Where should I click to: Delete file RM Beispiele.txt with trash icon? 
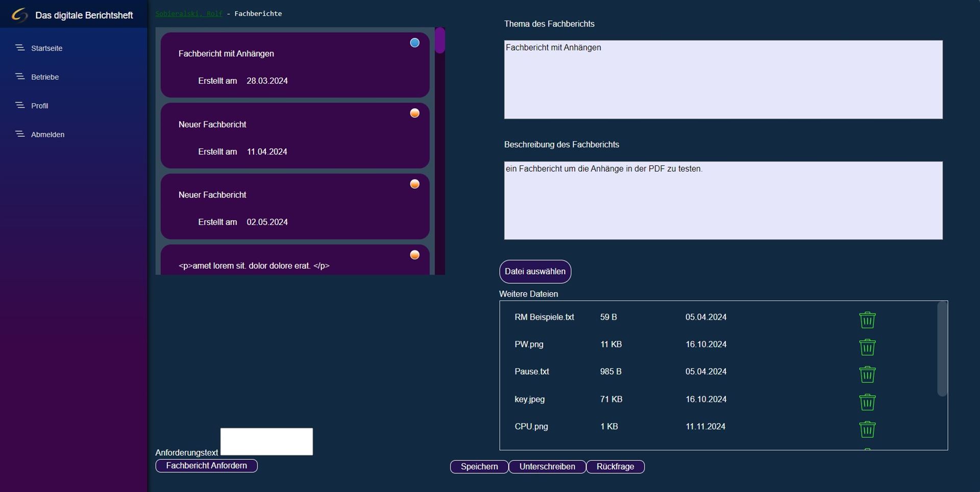click(x=867, y=320)
